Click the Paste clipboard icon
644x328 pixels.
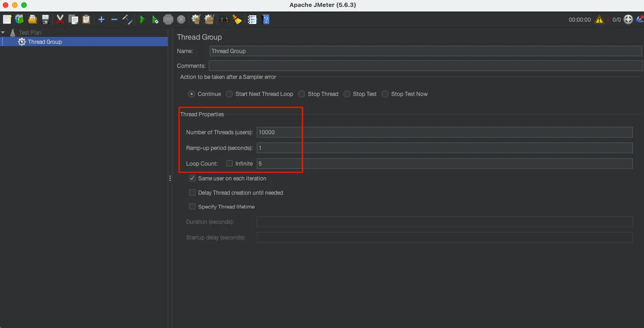tap(86, 19)
